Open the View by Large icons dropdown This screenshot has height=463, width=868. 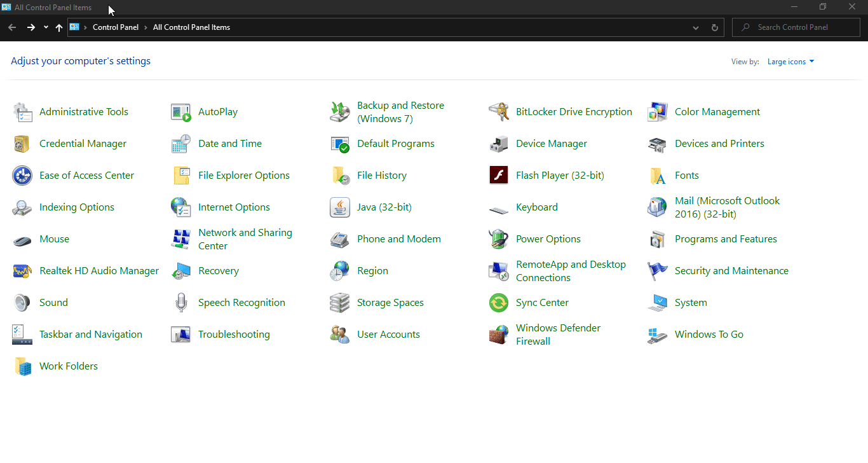790,62
